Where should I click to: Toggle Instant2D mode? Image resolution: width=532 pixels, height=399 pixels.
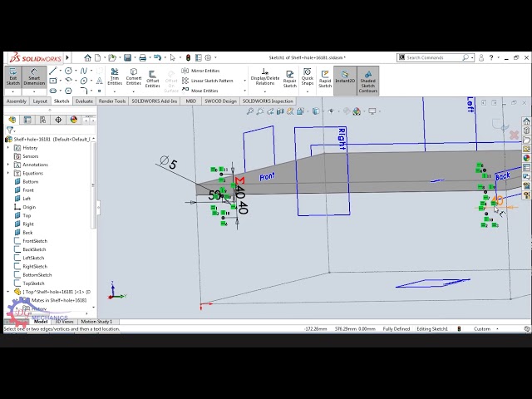345,81
